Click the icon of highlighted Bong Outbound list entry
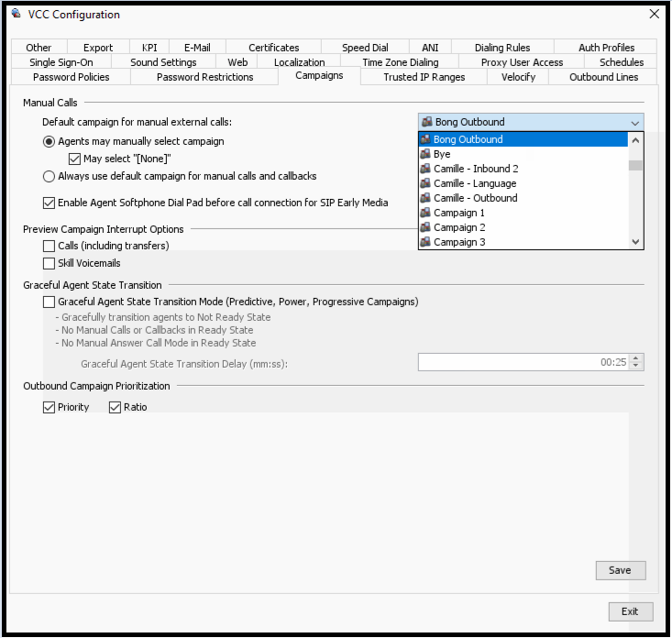 (x=425, y=139)
